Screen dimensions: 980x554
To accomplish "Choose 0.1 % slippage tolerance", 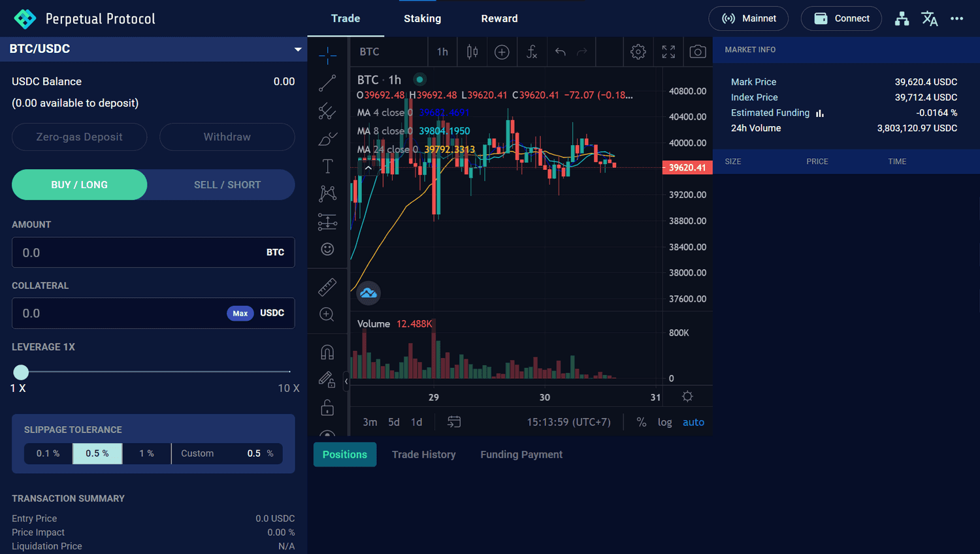I will pos(48,453).
